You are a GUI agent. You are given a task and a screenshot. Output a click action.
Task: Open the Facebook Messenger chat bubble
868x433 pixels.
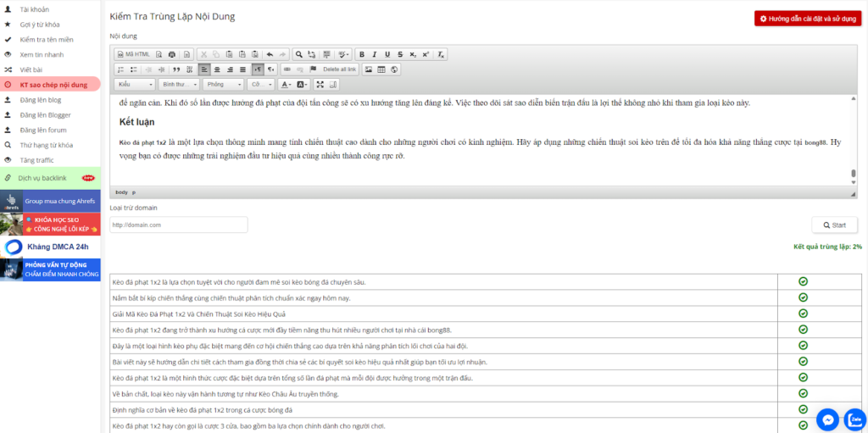(828, 419)
